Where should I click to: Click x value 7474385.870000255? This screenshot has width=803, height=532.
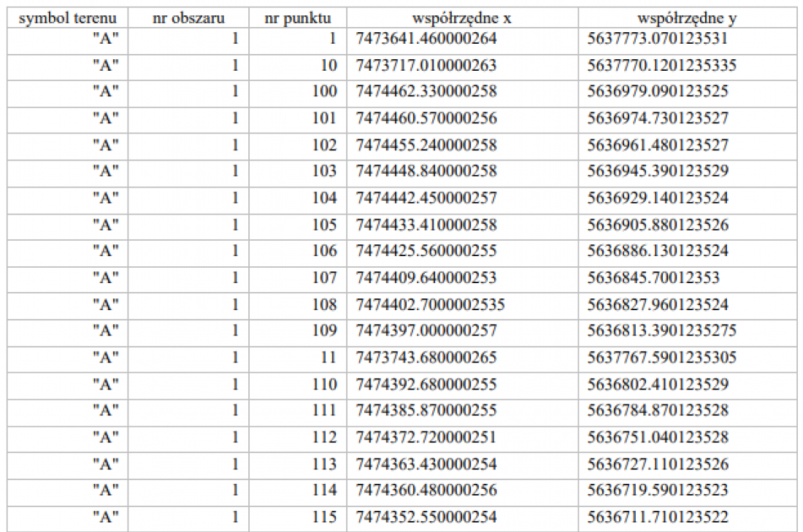pyautogui.click(x=426, y=411)
